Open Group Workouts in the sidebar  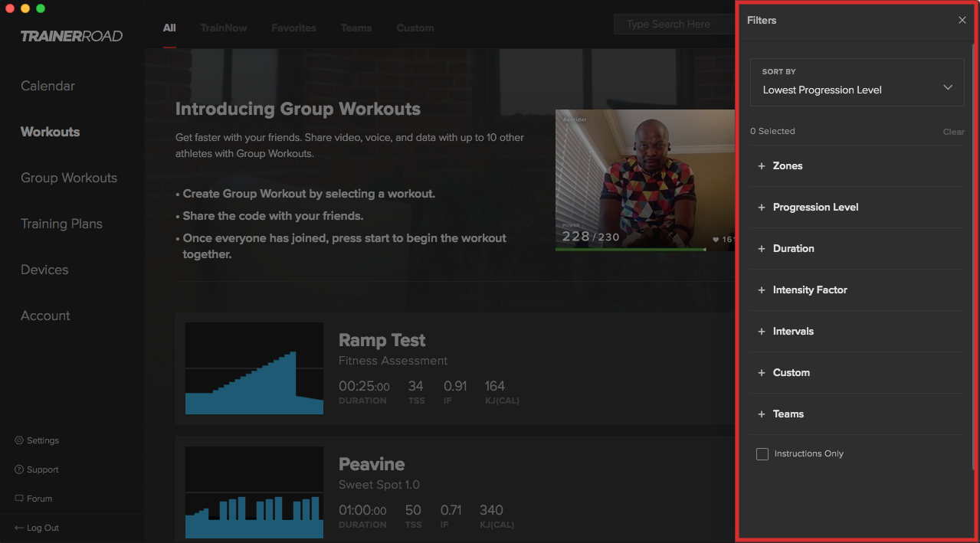point(69,178)
